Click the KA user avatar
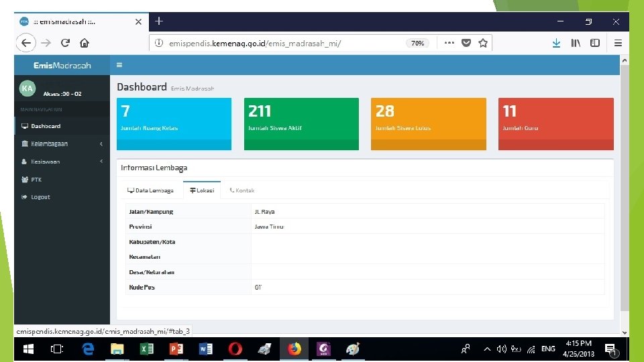This screenshot has width=644, height=362. click(x=28, y=88)
